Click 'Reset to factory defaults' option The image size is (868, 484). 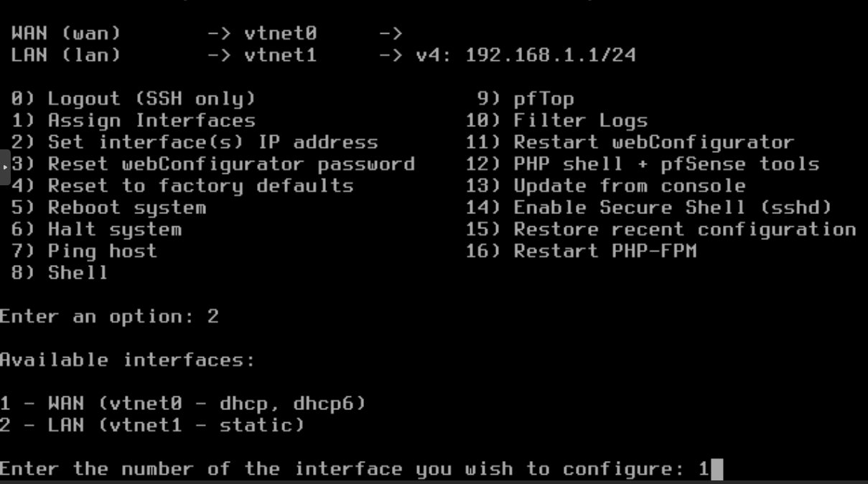[200, 186]
